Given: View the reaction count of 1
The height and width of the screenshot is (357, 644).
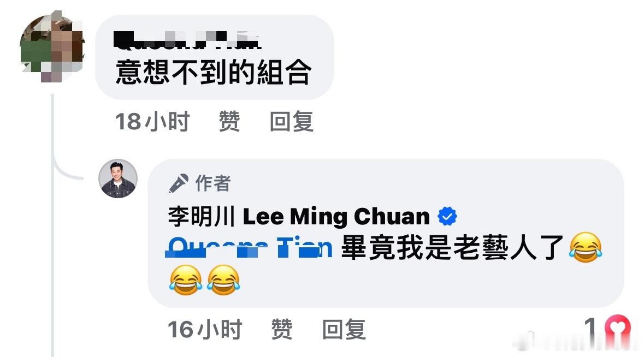Looking at the screenshot, I should point(590,328).
